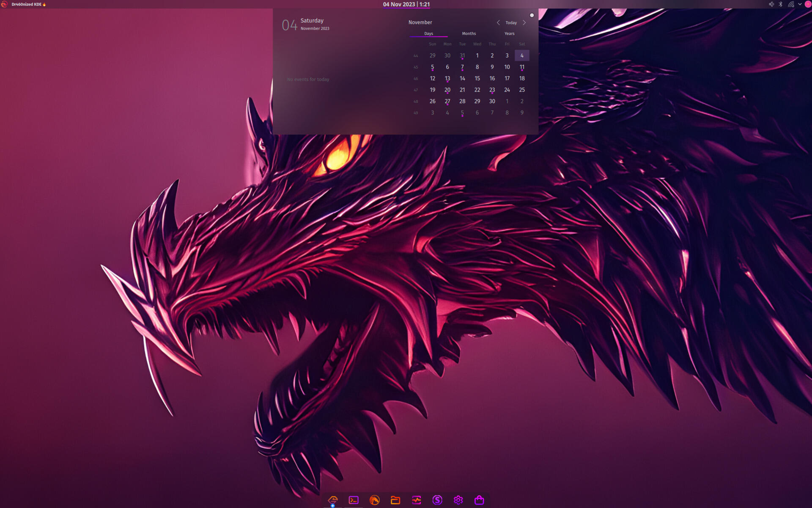Select November 1 in the calendar
Image resolution: width=812 pixels, height=508 pixels.
click(x=477, y=55)
